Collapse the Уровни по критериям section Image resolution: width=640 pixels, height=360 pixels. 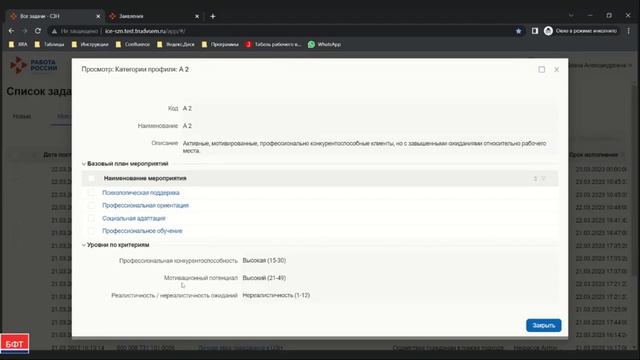pos(84,245)
